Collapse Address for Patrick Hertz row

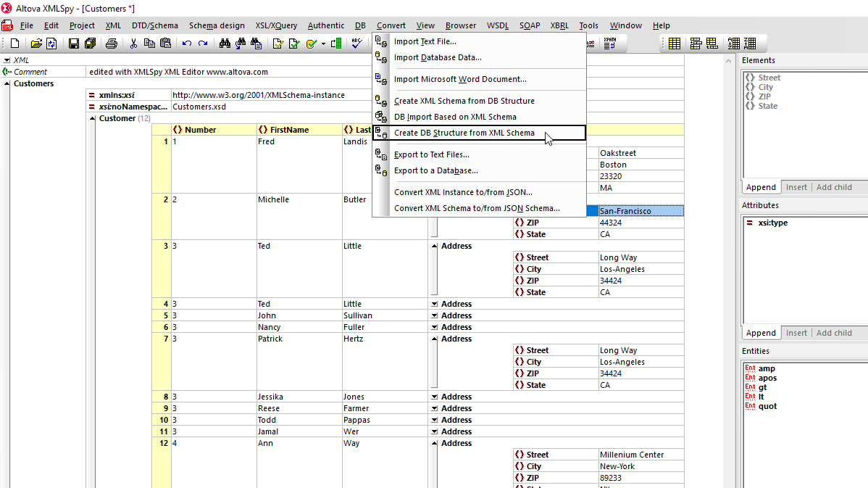(435, 339)
